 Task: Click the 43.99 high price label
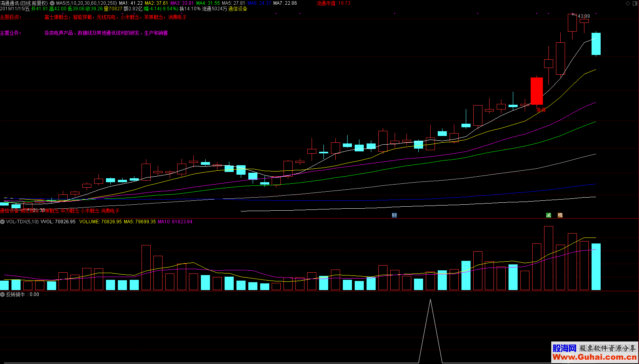[x=584, y=16]
